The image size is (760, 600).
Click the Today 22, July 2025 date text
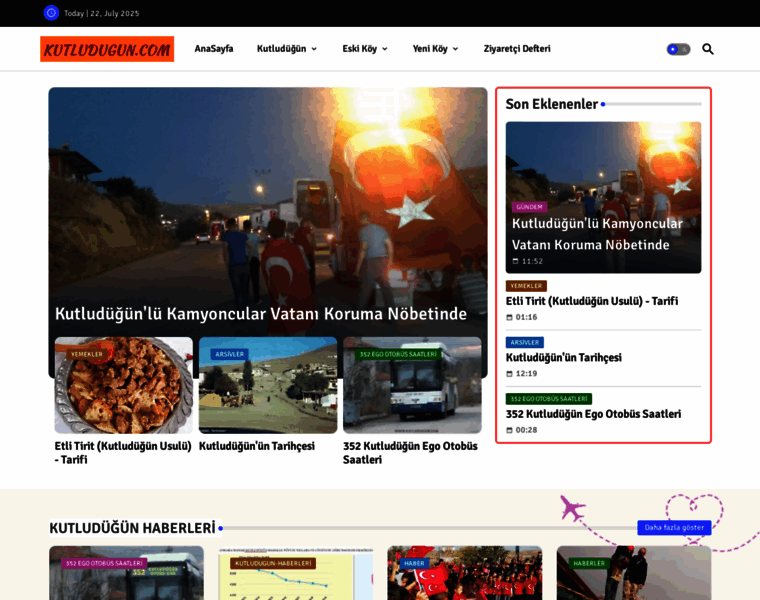[102, 14]
